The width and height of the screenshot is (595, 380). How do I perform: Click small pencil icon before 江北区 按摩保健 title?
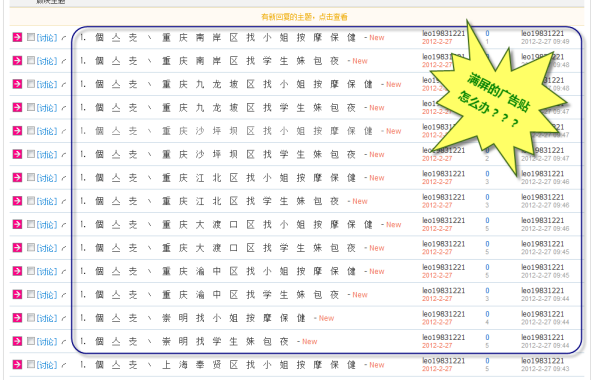[63, 178]
